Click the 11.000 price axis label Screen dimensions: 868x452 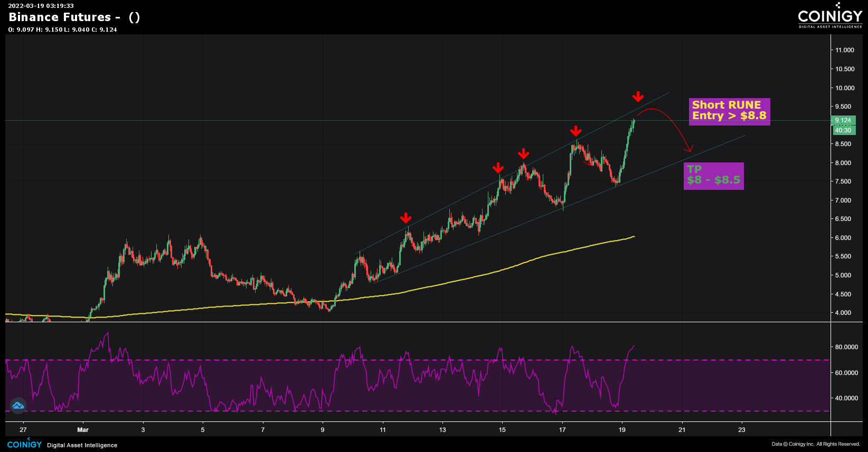pyautogui.click(x=844, y=50)
